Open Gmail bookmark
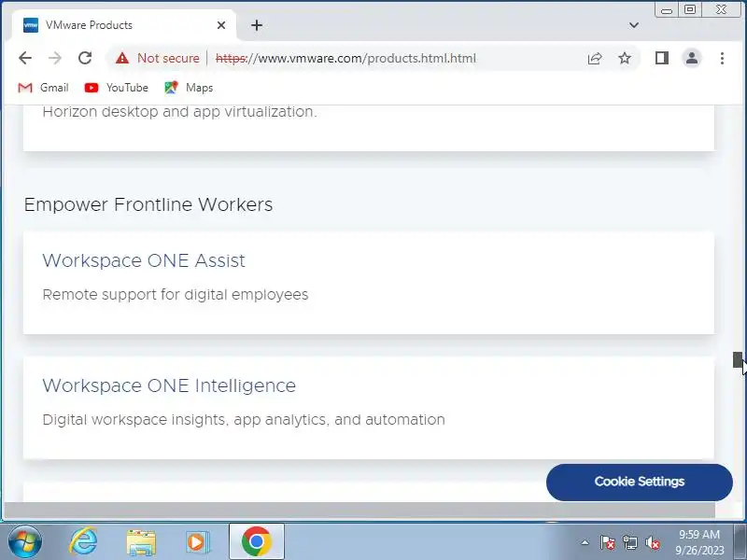 tap(43, 88)
